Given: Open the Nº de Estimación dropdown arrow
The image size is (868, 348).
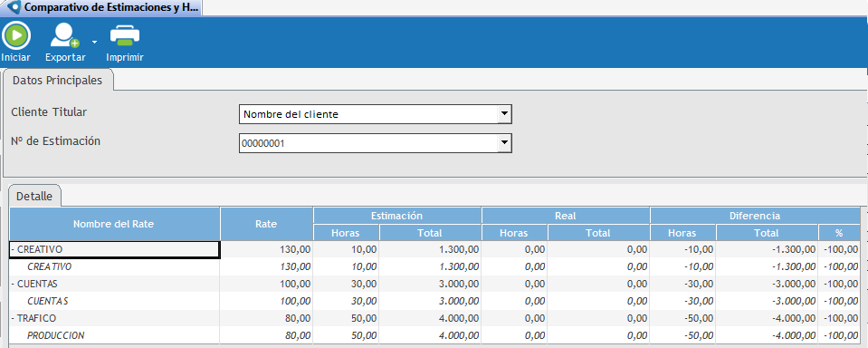Looking at the screenshot, I should point(504,143).
